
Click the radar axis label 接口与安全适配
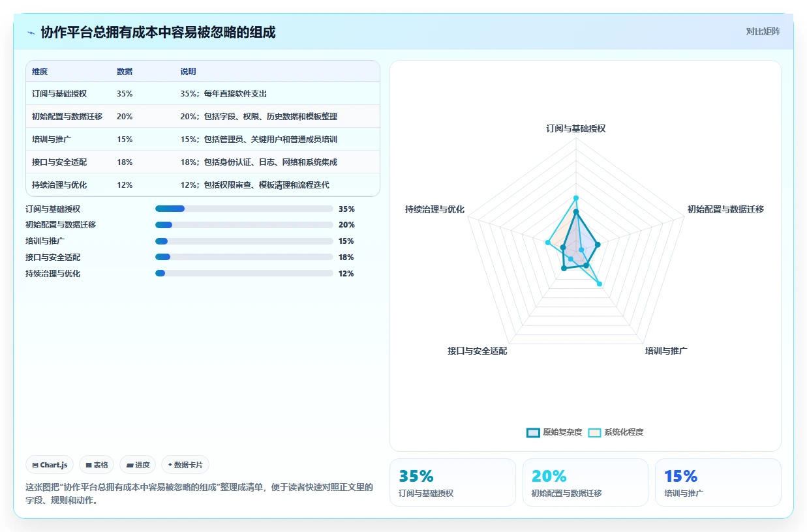click(x=478, y=351)
